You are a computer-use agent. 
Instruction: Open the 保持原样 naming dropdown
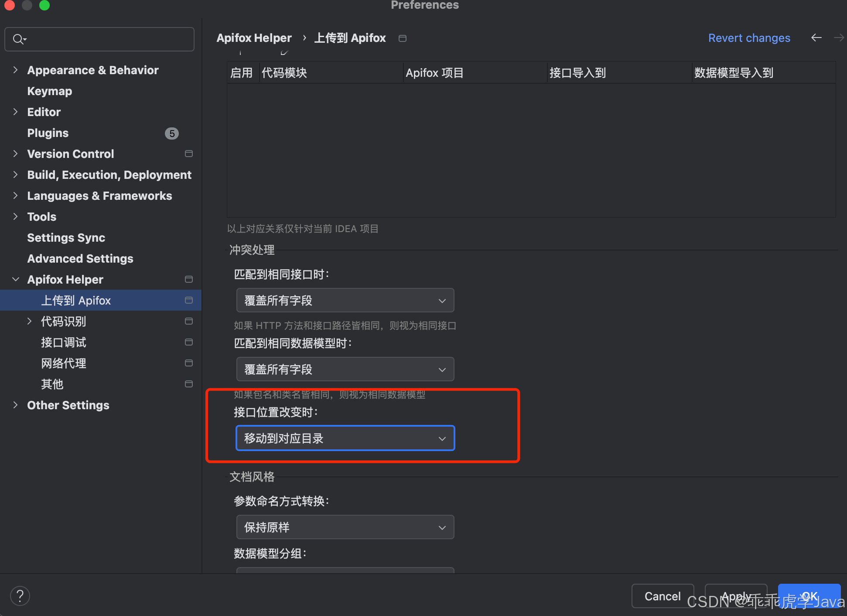coord(345,527)
